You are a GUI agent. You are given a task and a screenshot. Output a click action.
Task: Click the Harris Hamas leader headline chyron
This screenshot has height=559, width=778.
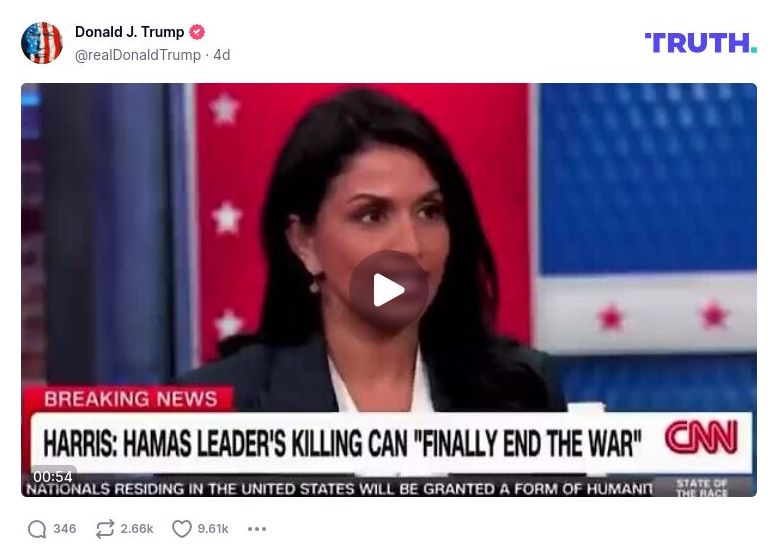(342, 443)
